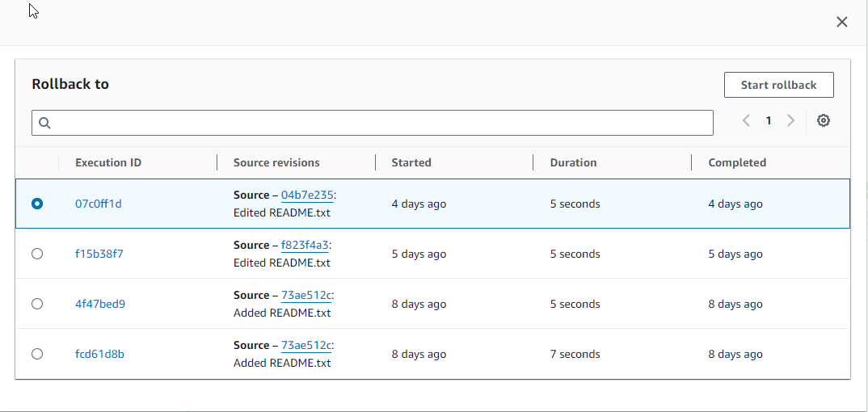Click the Duration column header
This screenshot has width=868, height=412.
coord(573,162)
